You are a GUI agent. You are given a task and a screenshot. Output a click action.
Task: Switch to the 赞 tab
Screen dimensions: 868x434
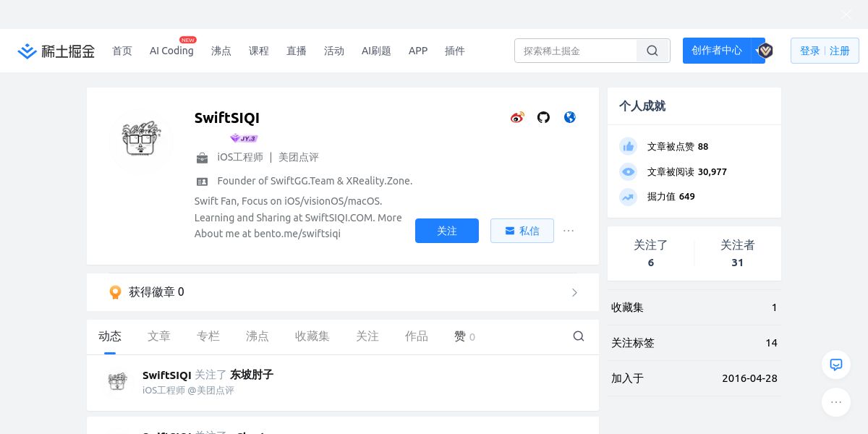point(464,336)
